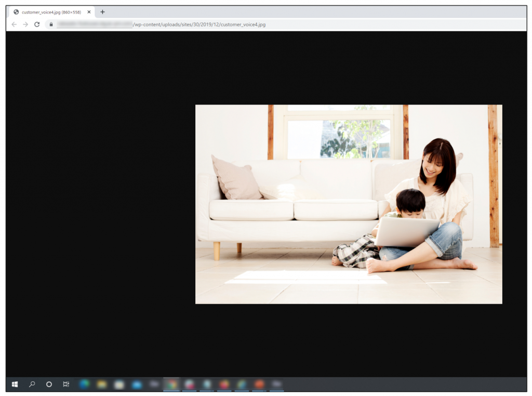Open Task View on the taskbar
The image size is (532, 396).
(66, 385)
